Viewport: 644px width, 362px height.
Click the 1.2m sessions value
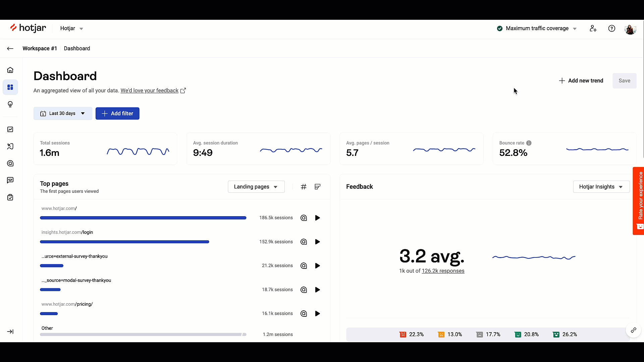point(278,335)
